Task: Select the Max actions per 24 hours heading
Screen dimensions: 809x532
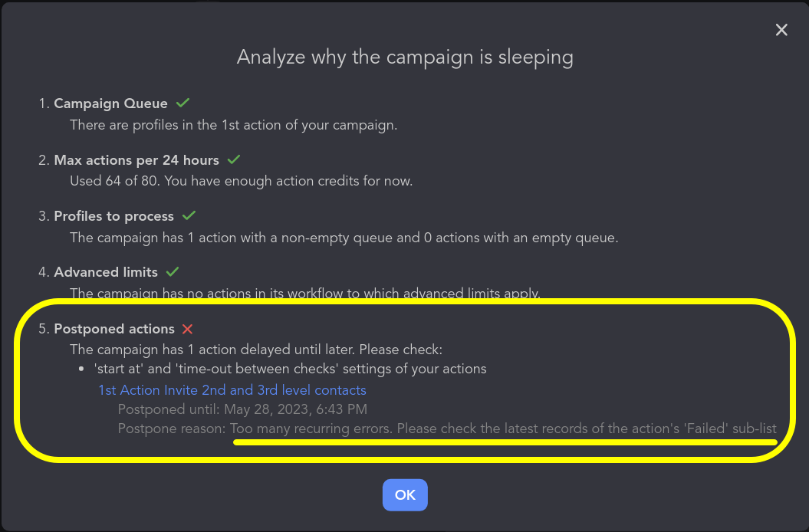Action: (x=136, y=160)
